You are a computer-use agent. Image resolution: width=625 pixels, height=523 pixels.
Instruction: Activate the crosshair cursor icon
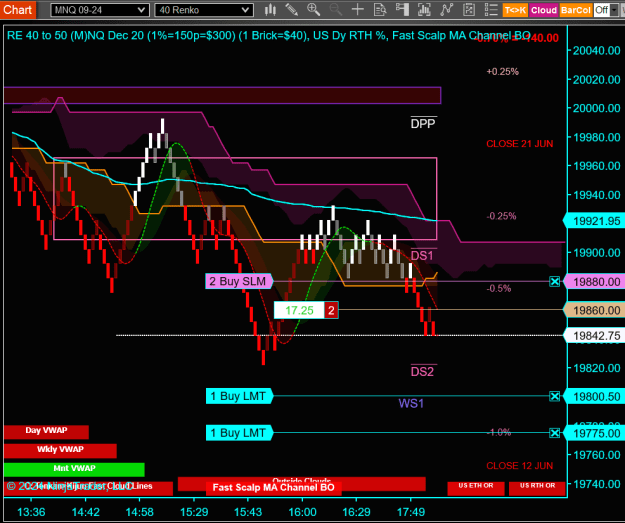(x=358, y=10)
